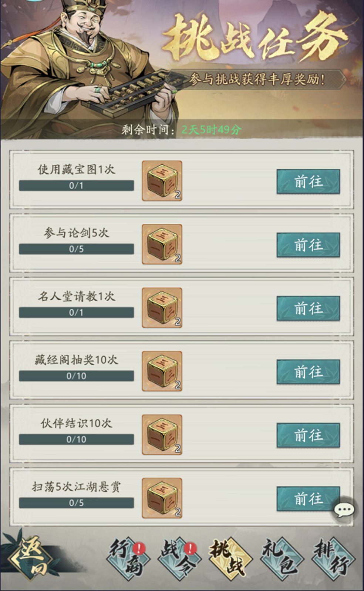Tap dice reward icon for 名人堂请教1次
This screenshot has height=591, width=364.
(x=162, y=308)
